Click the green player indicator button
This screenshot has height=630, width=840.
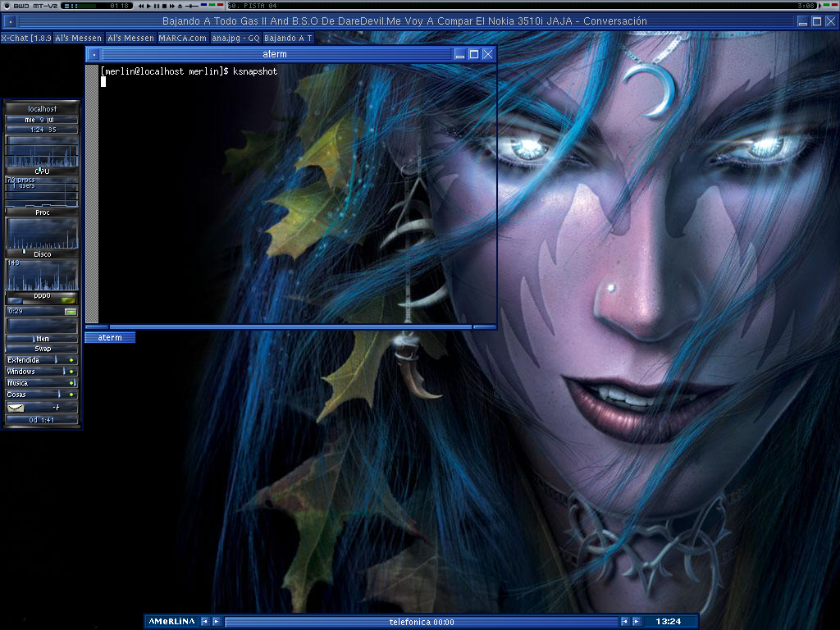[x=212, y=4]
